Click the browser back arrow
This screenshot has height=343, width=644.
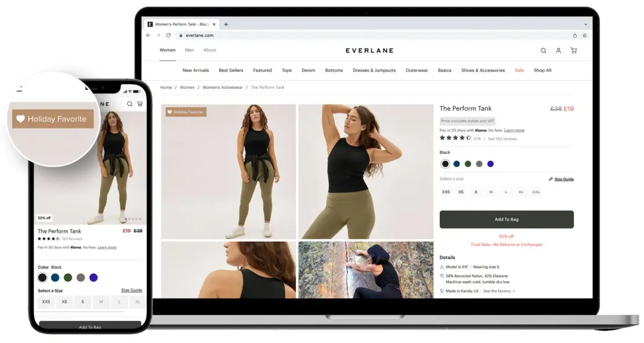149,35
